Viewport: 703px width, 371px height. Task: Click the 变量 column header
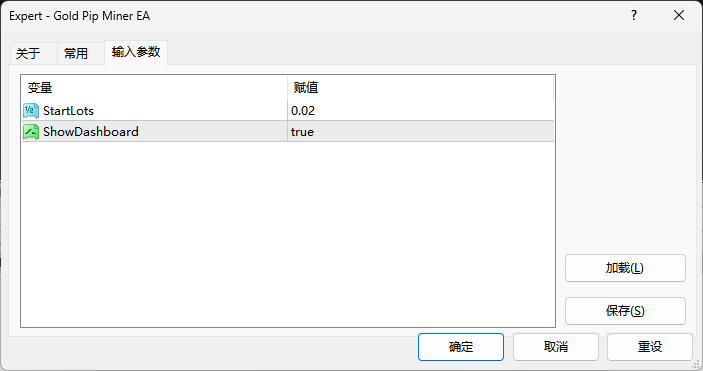point(154,87)
